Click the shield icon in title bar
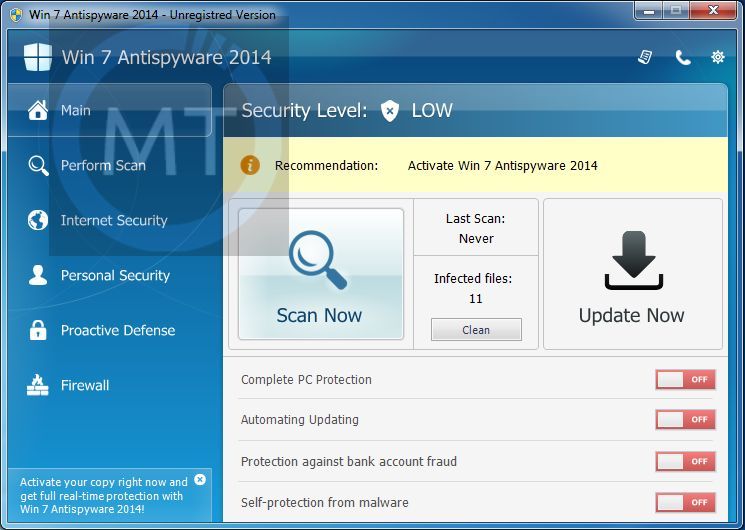 tap(16, 15)
